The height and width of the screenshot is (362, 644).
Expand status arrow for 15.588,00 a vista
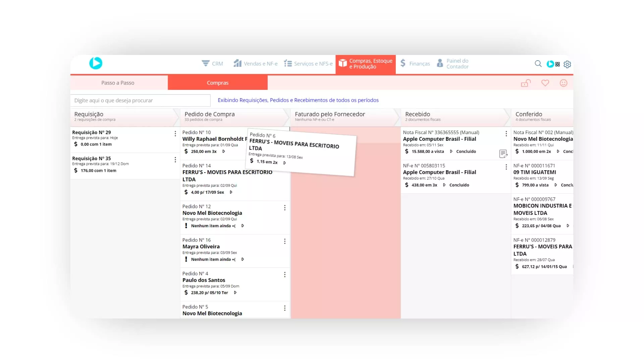(451, 152)
